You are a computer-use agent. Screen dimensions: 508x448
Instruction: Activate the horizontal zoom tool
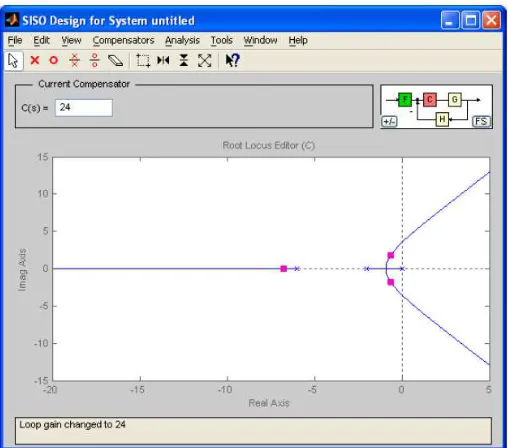coord(163,60)
